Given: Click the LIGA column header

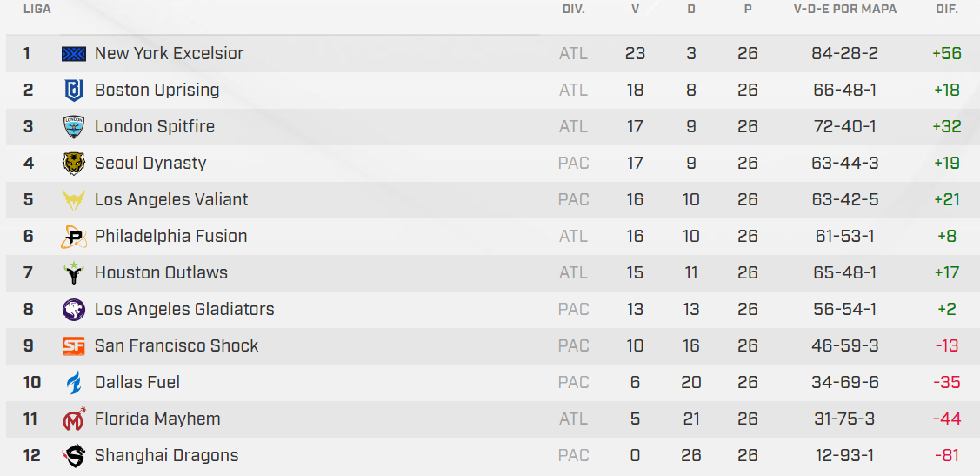Looking at the screenshot, I should (x=37, y=10).
